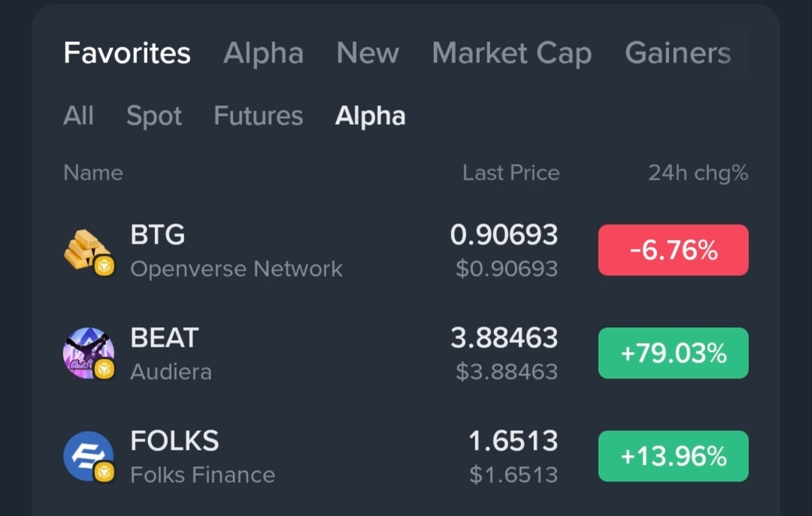Tap the BNB chain badge on BEAT

coord(104,369)
